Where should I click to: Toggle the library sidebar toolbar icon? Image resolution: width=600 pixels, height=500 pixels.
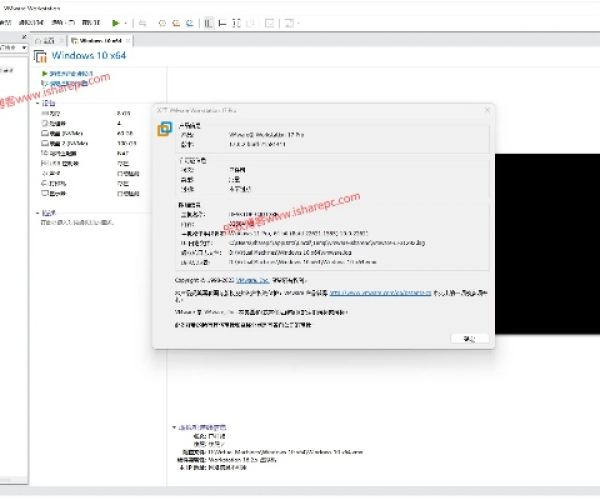click(x=209, y=23)
